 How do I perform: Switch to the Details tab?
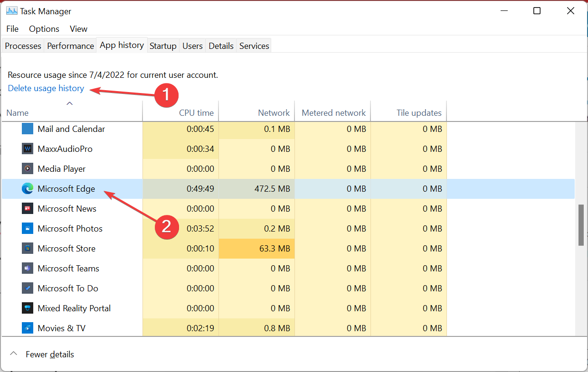click(221, 46)
